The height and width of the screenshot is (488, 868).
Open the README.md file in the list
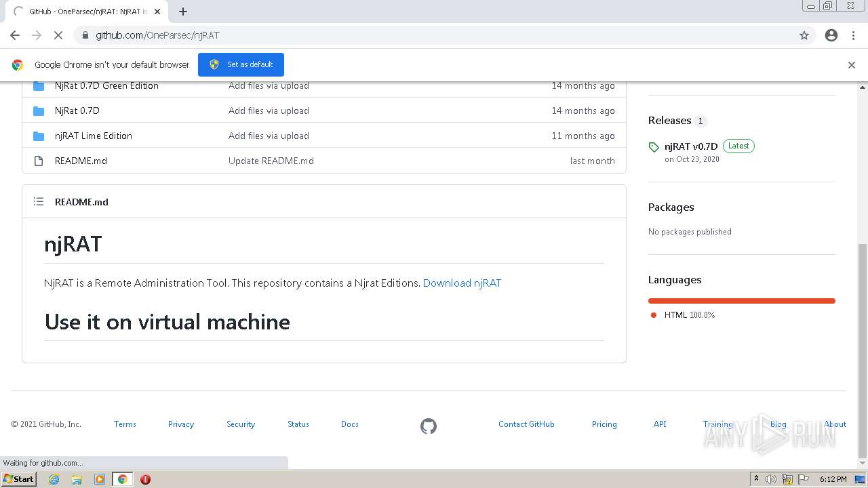[x=81, y=161]
